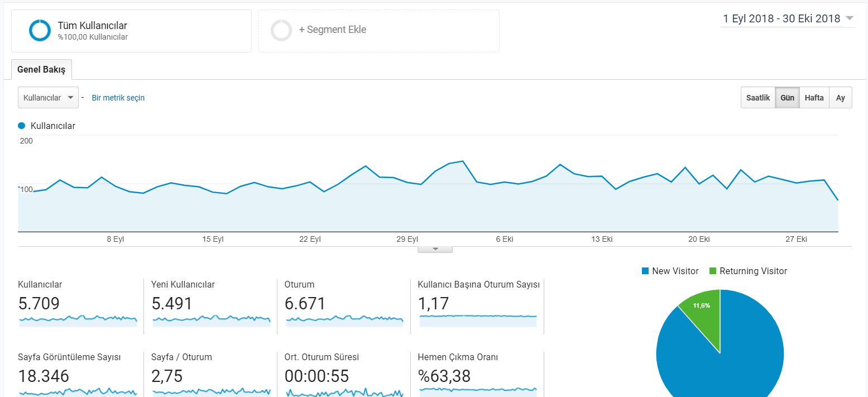This screenshot has width=868, height=397.
Task: Click the Tüm Kullanıcılar donut icon
Action: tap(40, 30)
